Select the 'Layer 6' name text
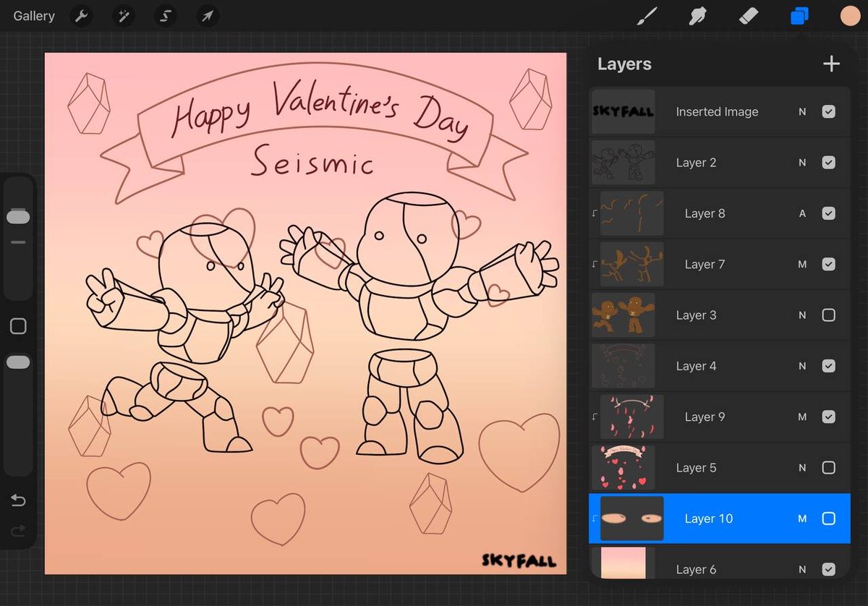The height and width of the screenshot is (606, 868). (x=696, y=569)
